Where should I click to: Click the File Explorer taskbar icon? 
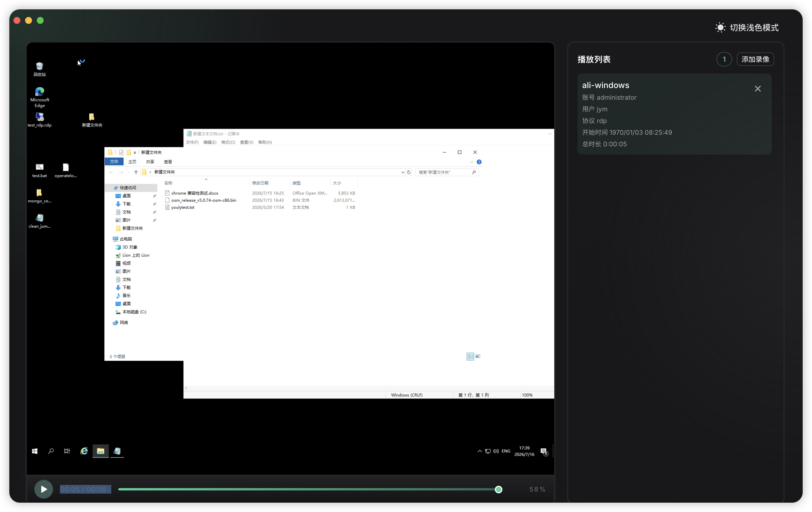tap(100, 451)
